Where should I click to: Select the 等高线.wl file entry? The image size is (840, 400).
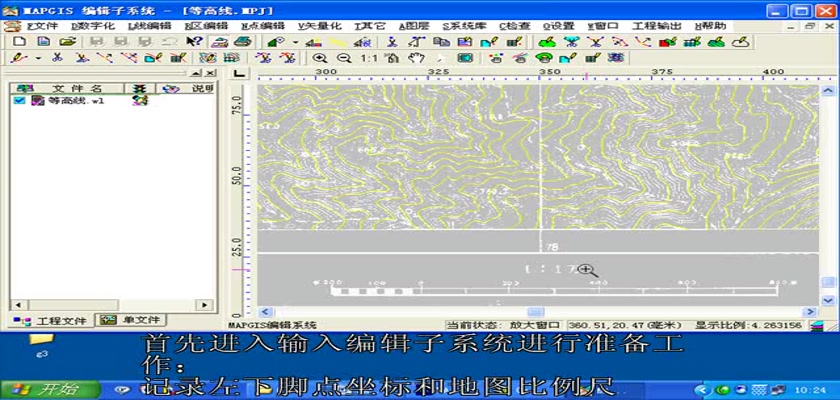click(x=76, y=100)
